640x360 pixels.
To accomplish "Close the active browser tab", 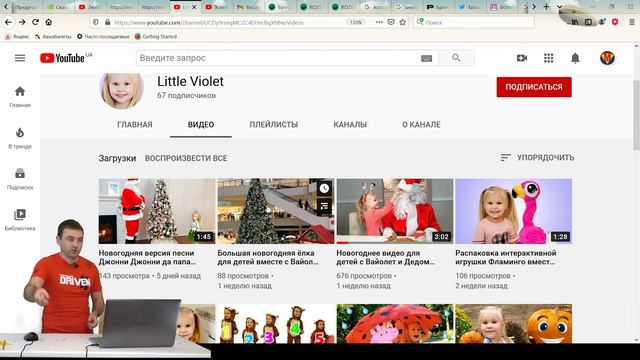I will (x=194, y=7).
